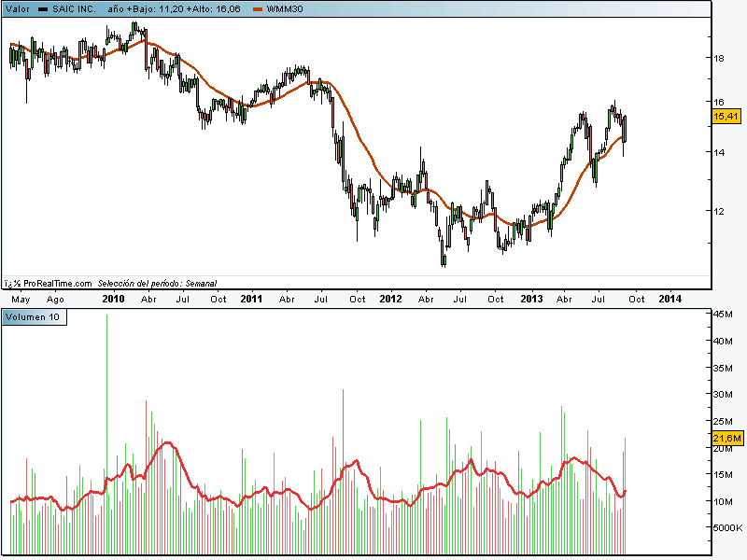Click the yellow 15,41 price tag
This screenshot has height=560, width=747.
(x=726, y=117)
